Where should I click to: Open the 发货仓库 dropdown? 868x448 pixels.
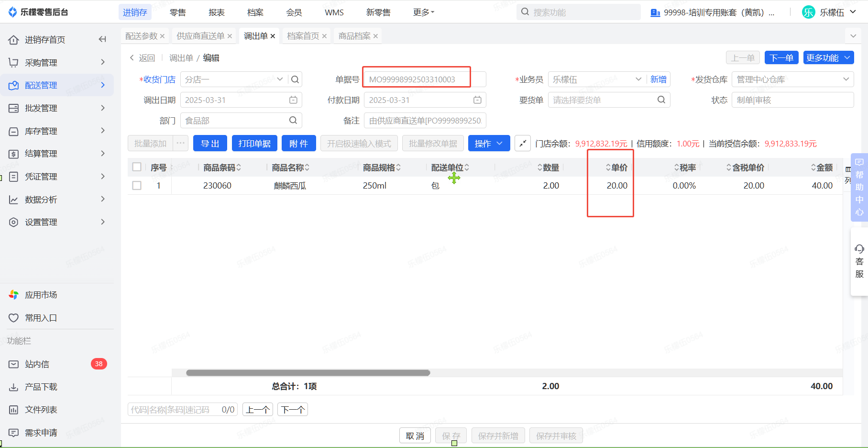click(x=792, y=79)
